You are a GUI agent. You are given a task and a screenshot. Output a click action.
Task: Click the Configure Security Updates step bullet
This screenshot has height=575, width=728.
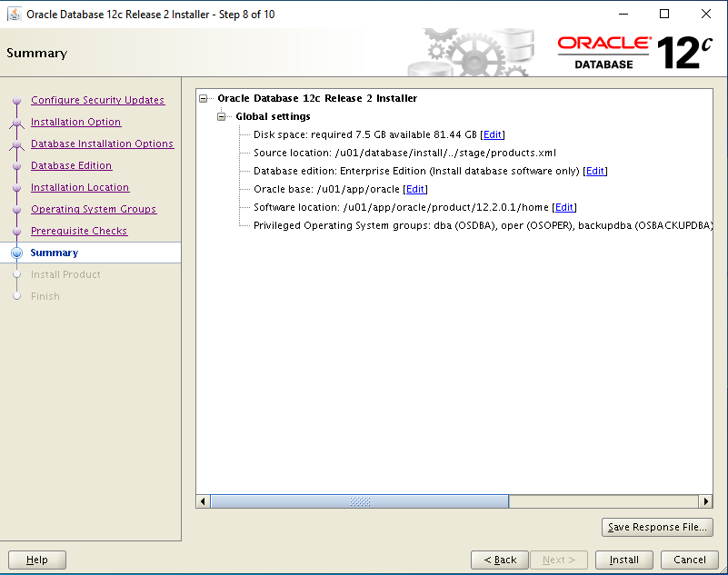(x=16, y=100)
